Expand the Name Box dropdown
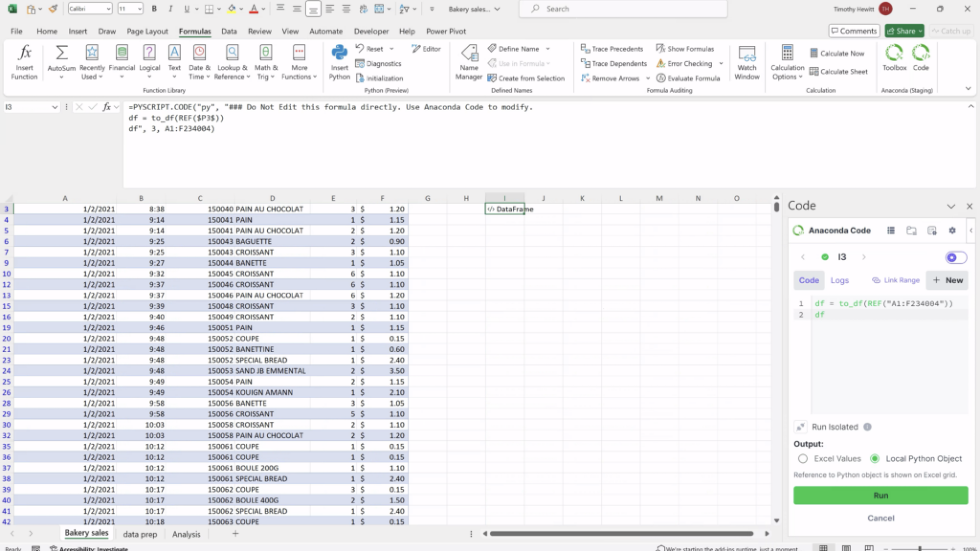This screenshot has width=980, height=551. [55, 107]
